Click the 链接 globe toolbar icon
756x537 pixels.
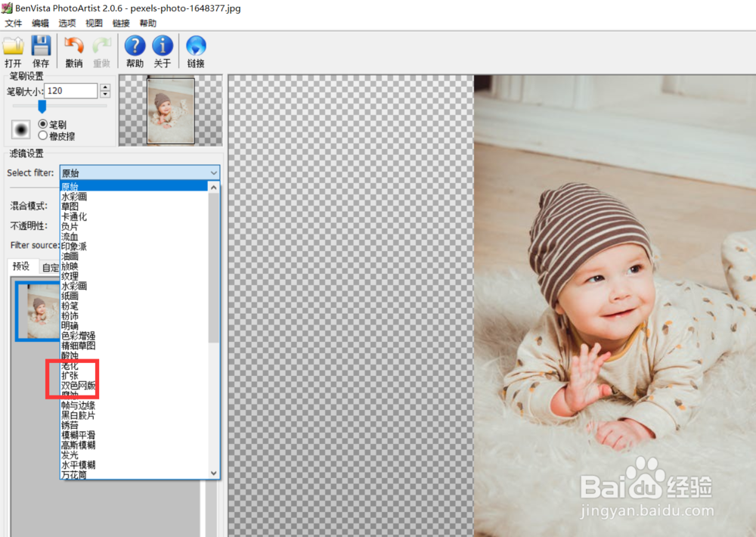click(x=196, y=51)
